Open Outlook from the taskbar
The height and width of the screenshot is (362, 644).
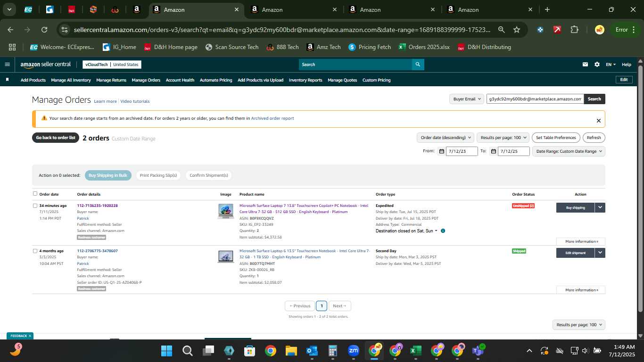[x=312, y=351]
